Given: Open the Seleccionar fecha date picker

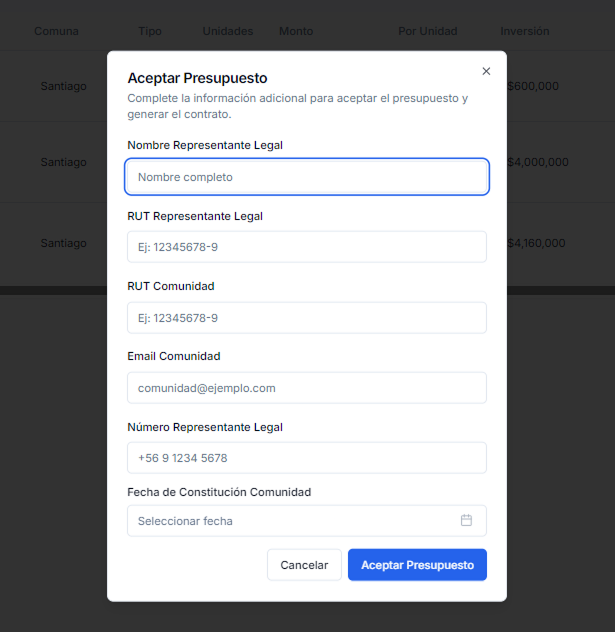Looking at the screenshot, I should click(307, 521).
